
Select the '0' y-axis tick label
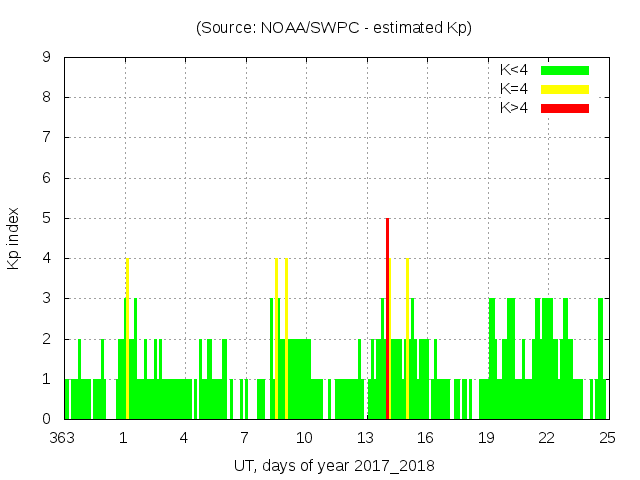[47, 419]
